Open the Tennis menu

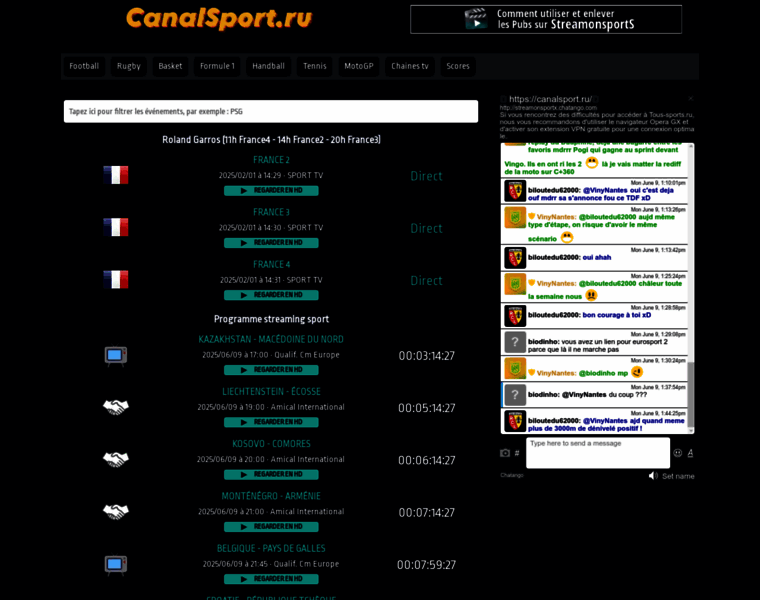pos(315,66)
